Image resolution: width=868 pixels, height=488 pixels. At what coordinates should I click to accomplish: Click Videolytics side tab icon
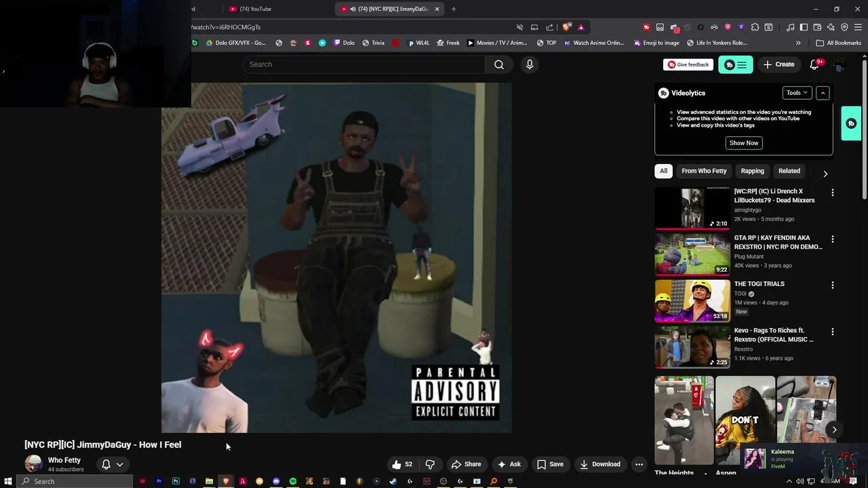pyautogui.click(x=851, y=123)
